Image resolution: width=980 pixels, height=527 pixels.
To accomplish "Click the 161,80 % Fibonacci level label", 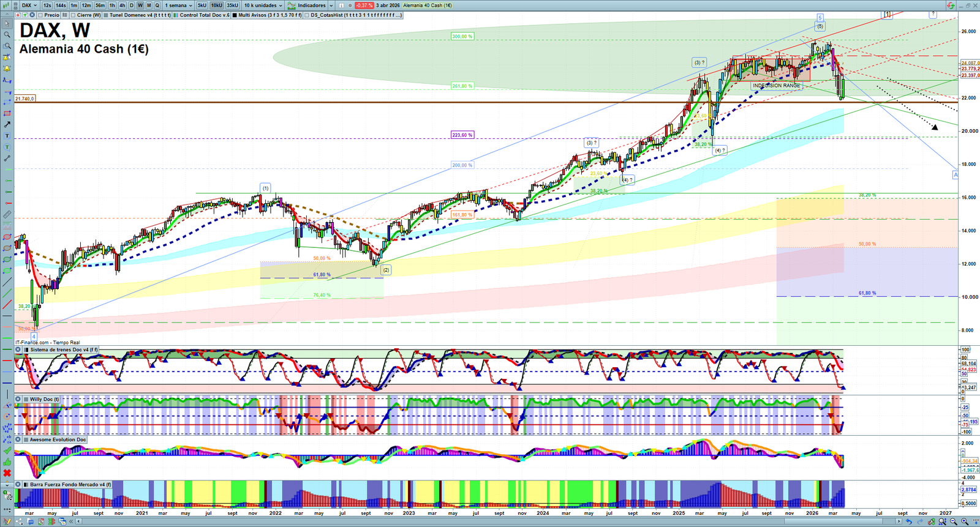I will [462, 215].
